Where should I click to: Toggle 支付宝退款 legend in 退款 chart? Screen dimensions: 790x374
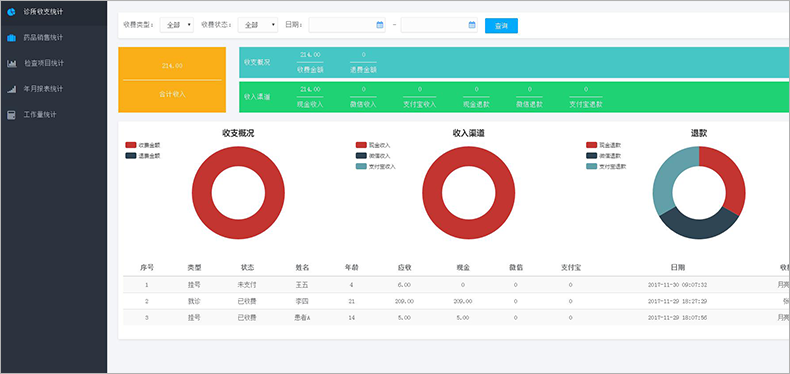pyautogui.click(x=606, y=167)
